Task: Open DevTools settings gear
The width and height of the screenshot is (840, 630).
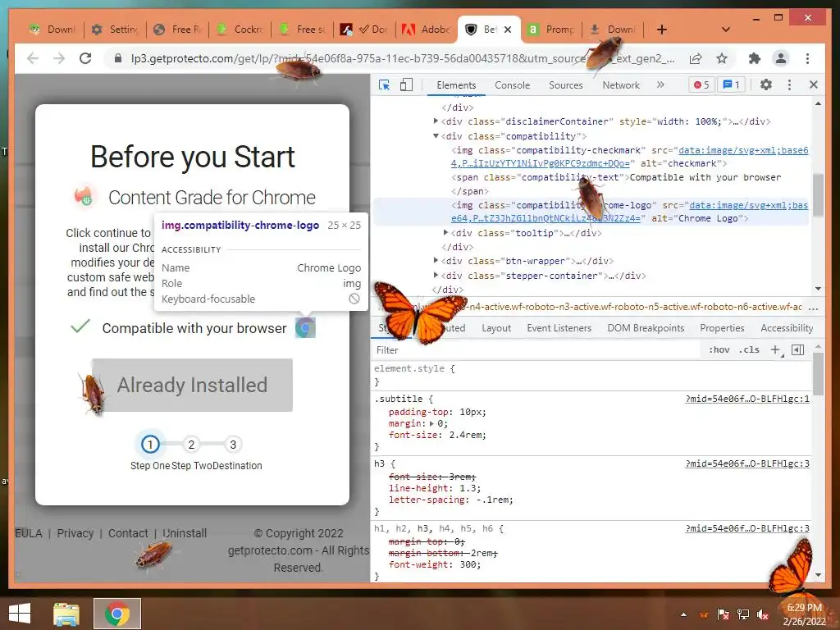Action: tap(766, 84)
